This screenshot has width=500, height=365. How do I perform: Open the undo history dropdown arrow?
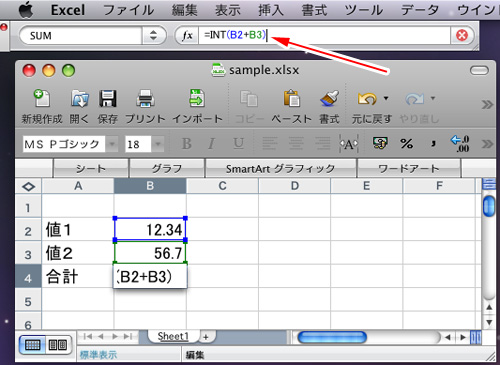point(386,98)
